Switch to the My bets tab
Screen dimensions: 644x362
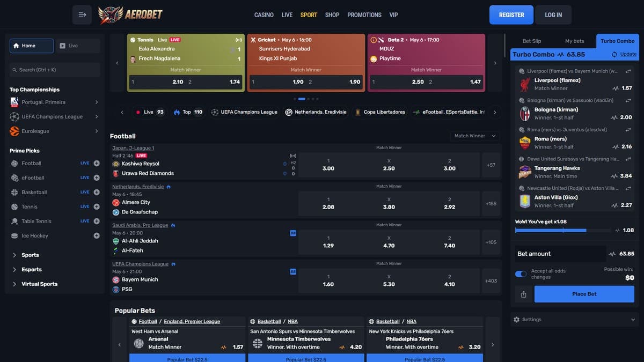point(575,41)
